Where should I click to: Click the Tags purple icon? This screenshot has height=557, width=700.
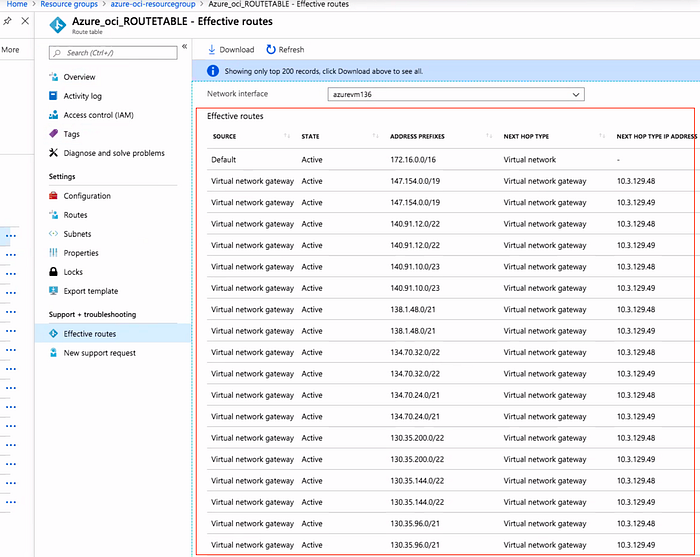click(54, 133)
